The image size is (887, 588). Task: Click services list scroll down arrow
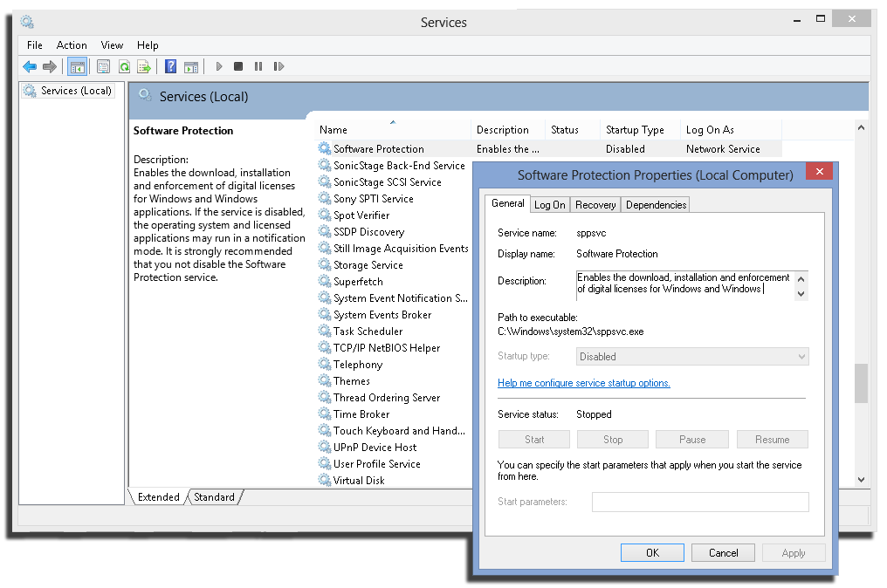(x=861, y=480)
